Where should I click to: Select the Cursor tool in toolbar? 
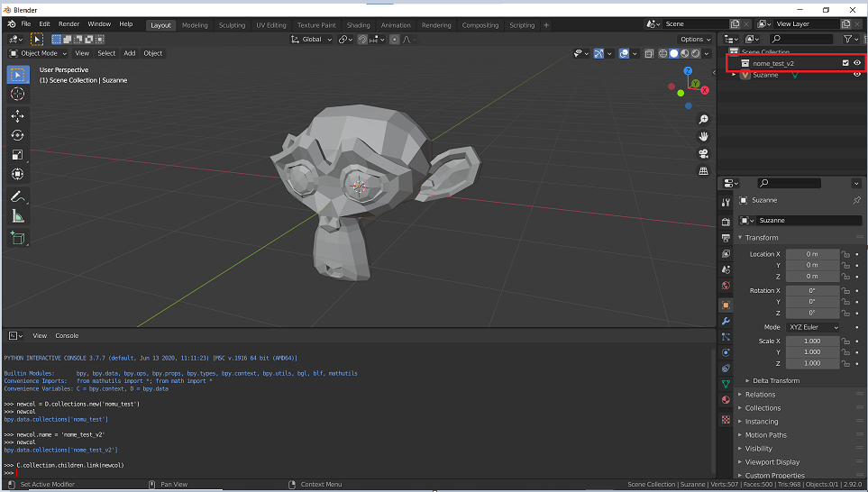(x=18, y=94)
